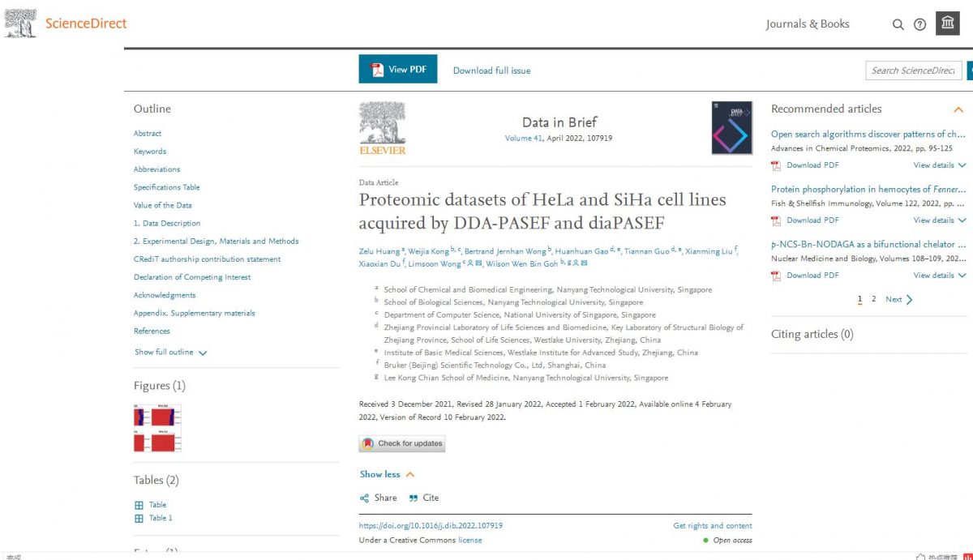Click the View PDF button

[397, 69]
